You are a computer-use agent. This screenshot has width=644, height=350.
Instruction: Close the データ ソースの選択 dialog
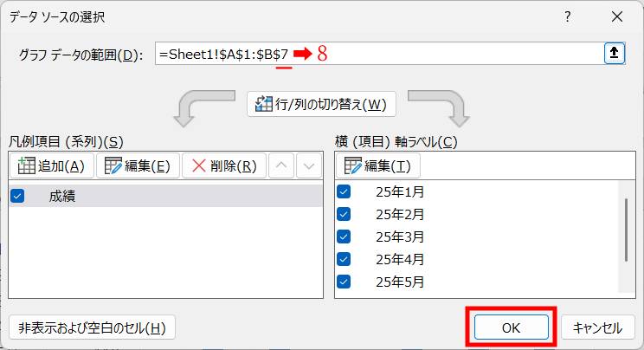tap(617, 16)
